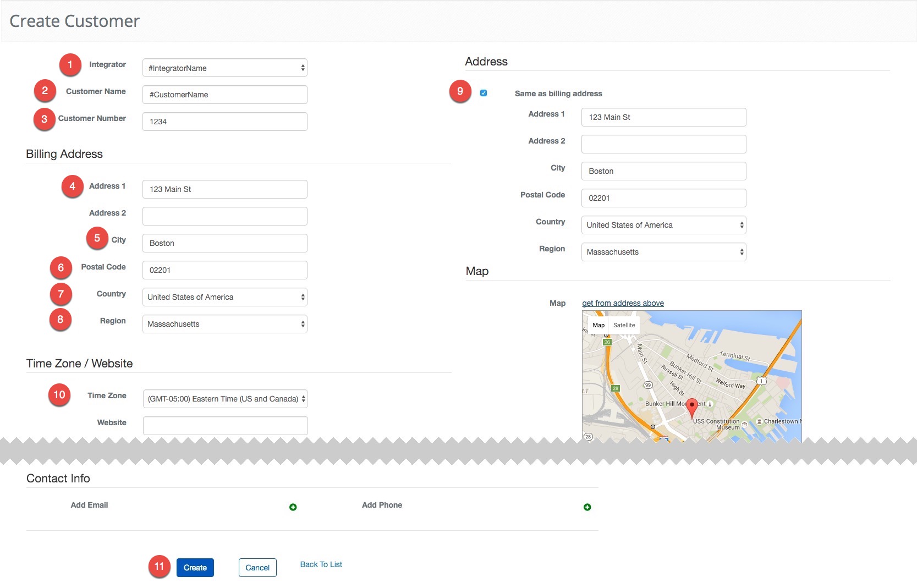917x588 pixels.
Task: Switch the map to Map view
Action: [598, 325]
